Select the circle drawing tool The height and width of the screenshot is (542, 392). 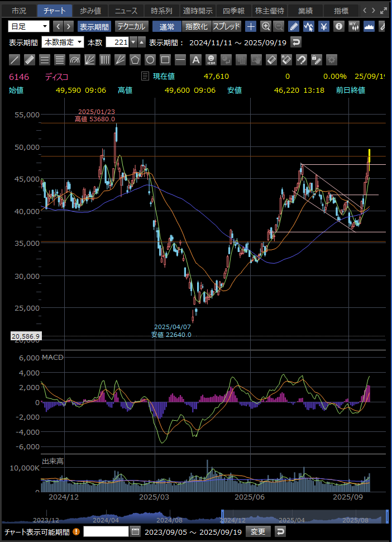click(150, 60)
